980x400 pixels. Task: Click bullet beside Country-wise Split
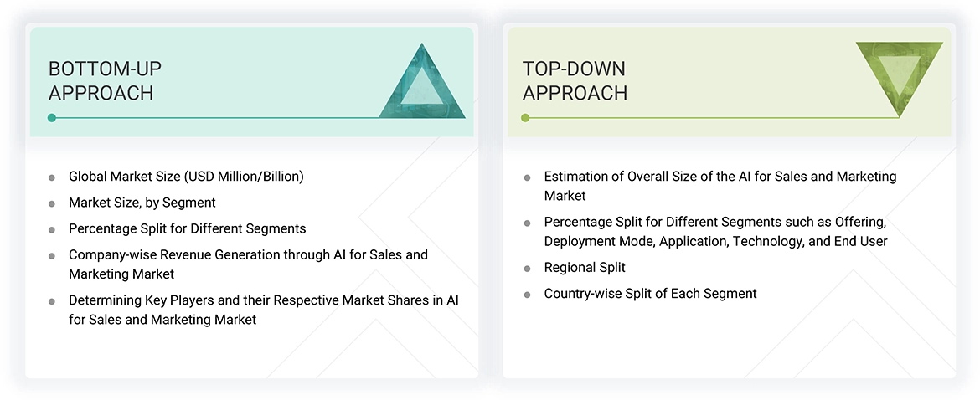tap(527, 295)
